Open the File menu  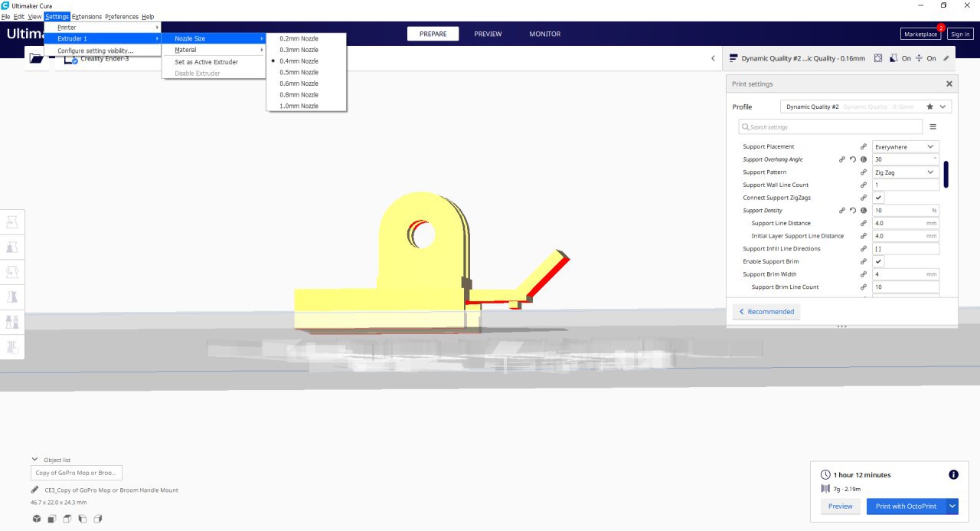click(x=5, y=16)
